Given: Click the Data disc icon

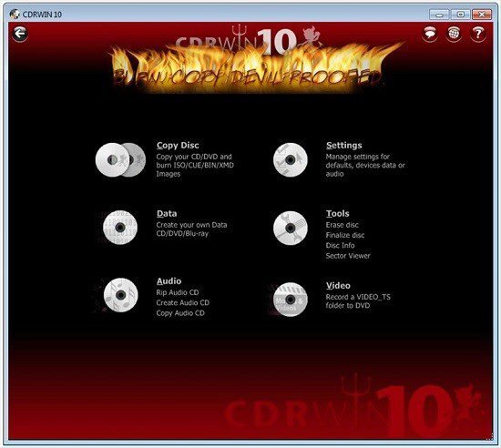Looking at the screenshot, I should pos(120,228).
